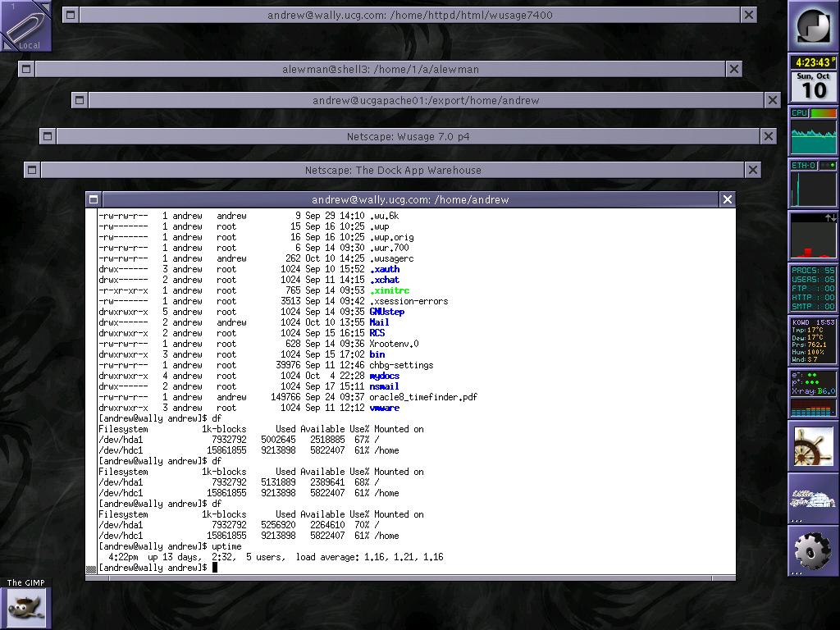Open the KOWD weather dock app
Screen dimensions: 840x630
point(813,341)
